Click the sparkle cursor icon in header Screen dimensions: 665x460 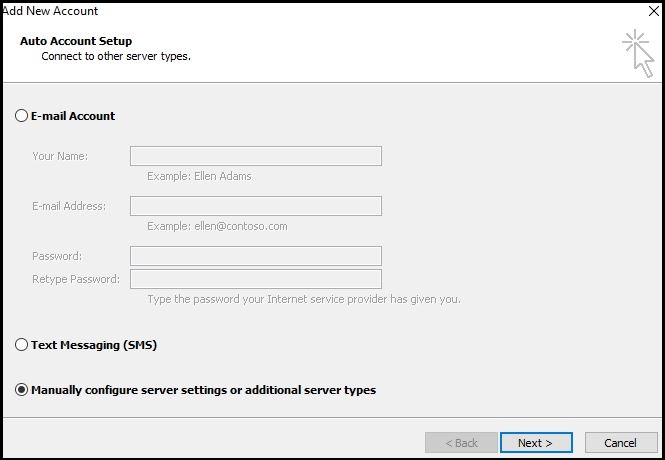639,53
